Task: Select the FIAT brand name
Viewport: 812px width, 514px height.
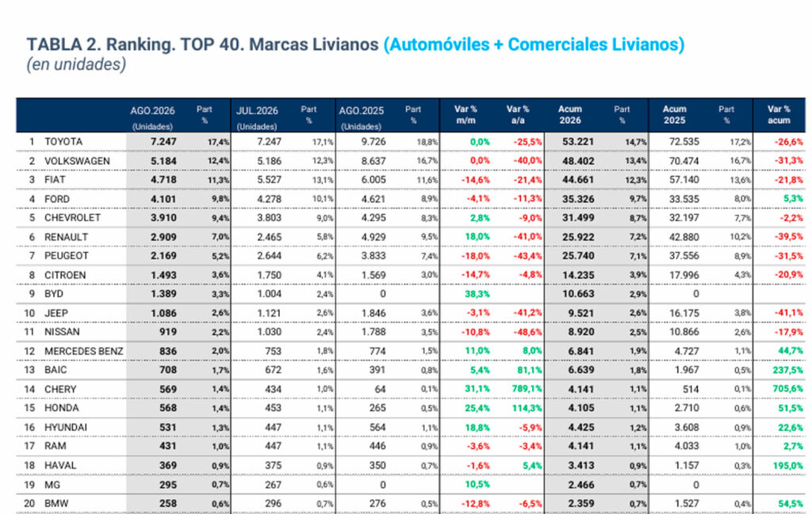Action: point(55,180)
